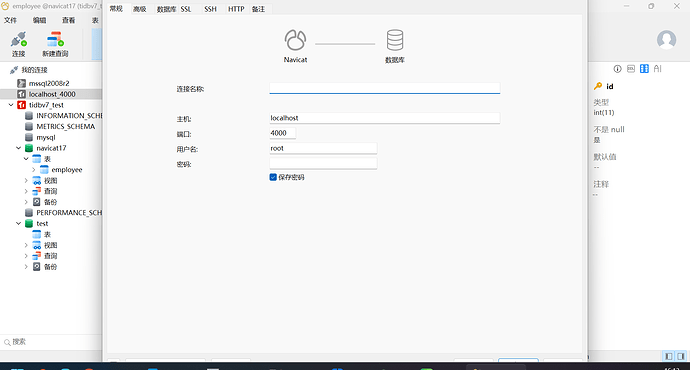The image size is (690, 370).
Task: Toggle the right sidebar panel button
Action: (x=681, y=356)
